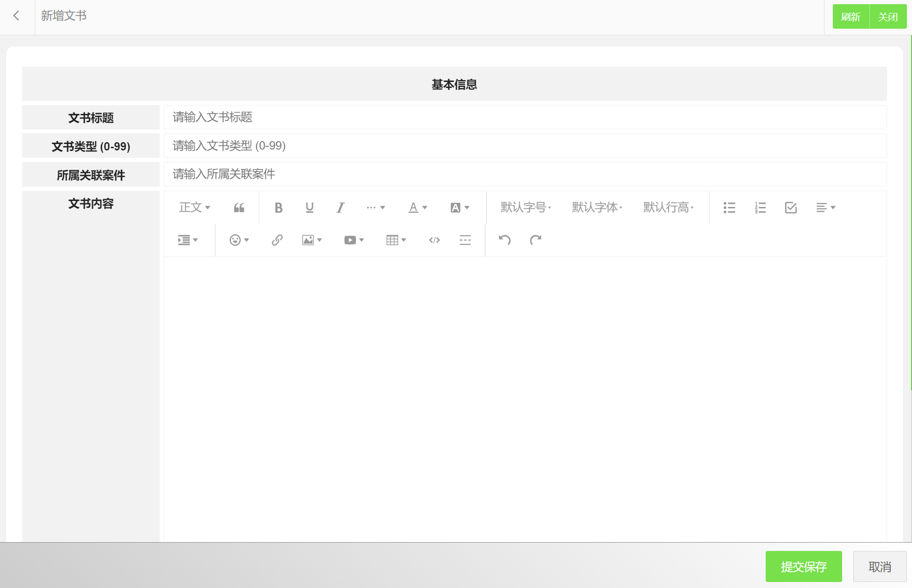912x588 pixels.
Task: Insert a to-do checkbox list
Action: tap(791, 207)
